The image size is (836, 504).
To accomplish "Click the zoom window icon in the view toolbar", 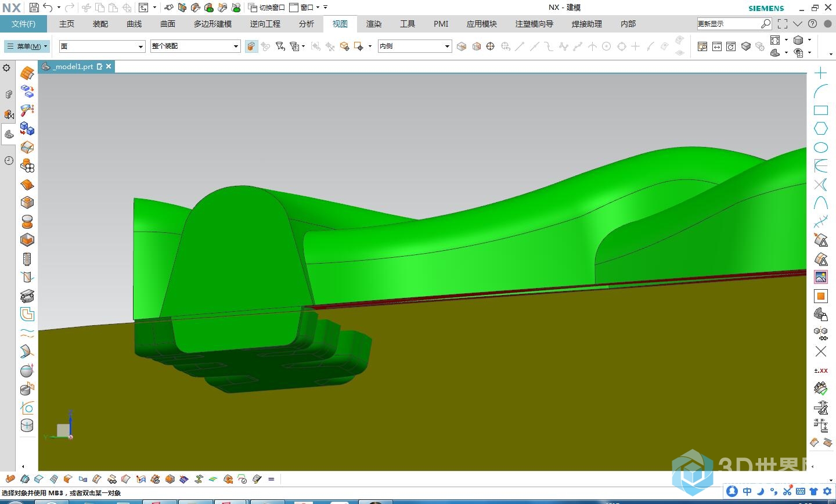I will tap(702, 46).
